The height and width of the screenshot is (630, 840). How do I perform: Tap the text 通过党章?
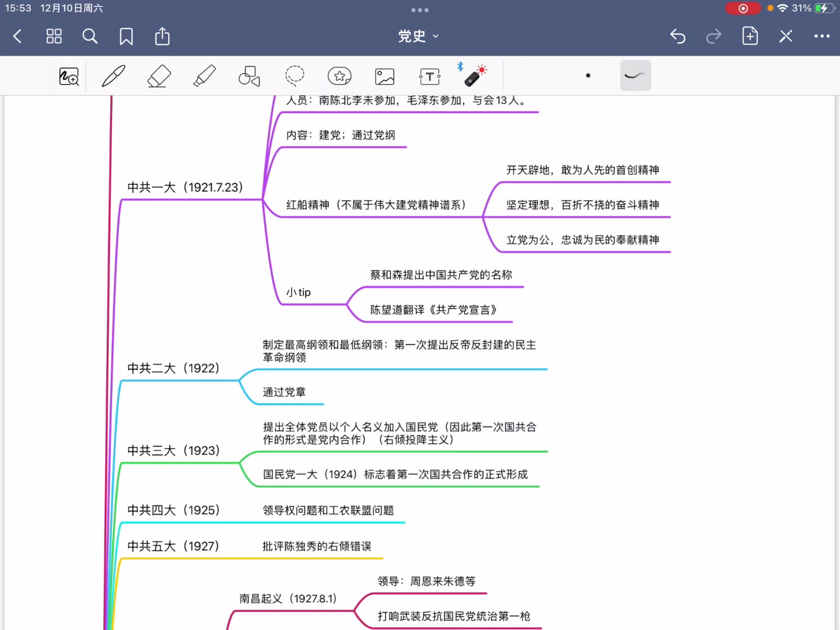[x=284, y=392]
